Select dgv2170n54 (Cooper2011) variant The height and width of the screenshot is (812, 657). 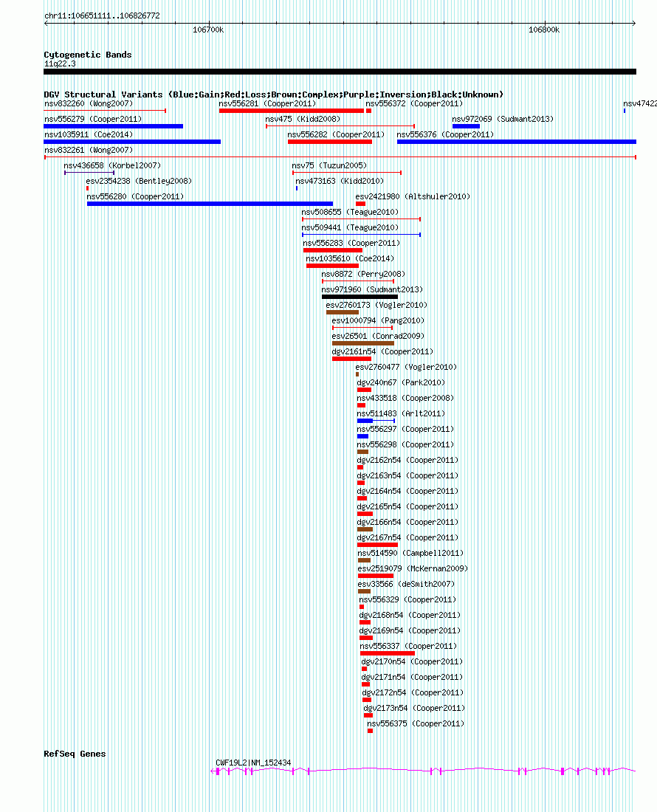365,670
